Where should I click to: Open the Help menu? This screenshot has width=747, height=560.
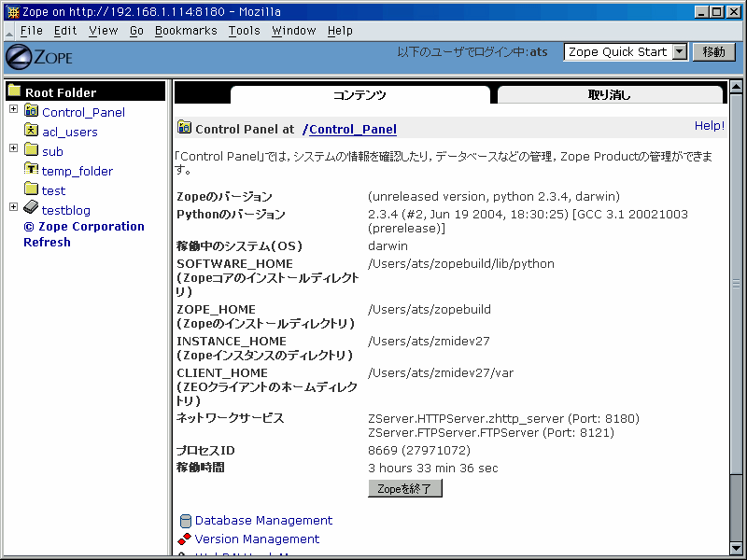[340, 31]
